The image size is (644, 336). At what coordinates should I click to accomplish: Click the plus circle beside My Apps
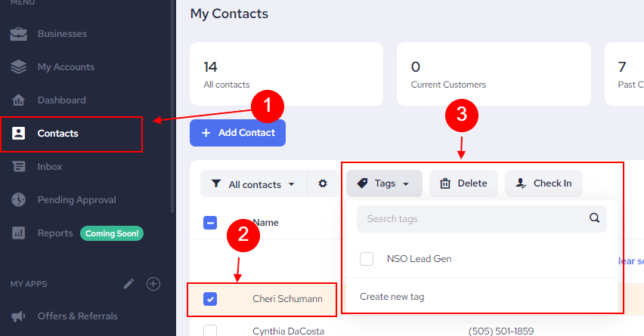point(153,284)
